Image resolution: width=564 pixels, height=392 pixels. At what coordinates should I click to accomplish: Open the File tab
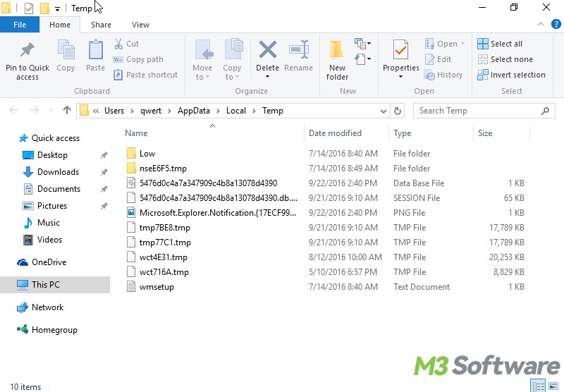[x=20, y=25]
